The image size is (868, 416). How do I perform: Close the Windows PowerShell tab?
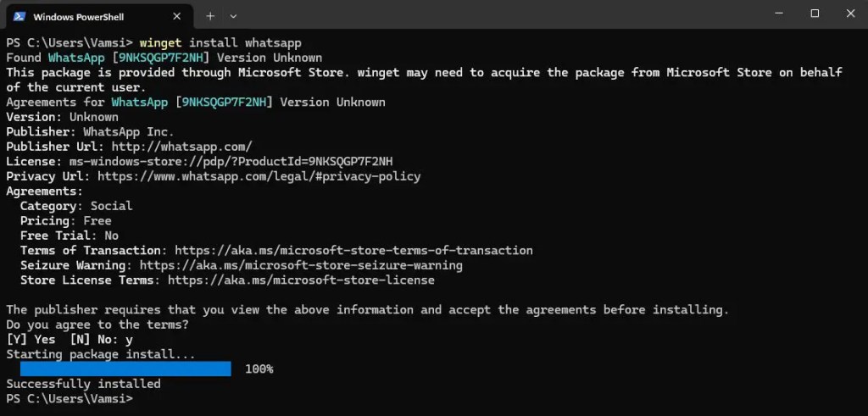click(x=176, y=17)
